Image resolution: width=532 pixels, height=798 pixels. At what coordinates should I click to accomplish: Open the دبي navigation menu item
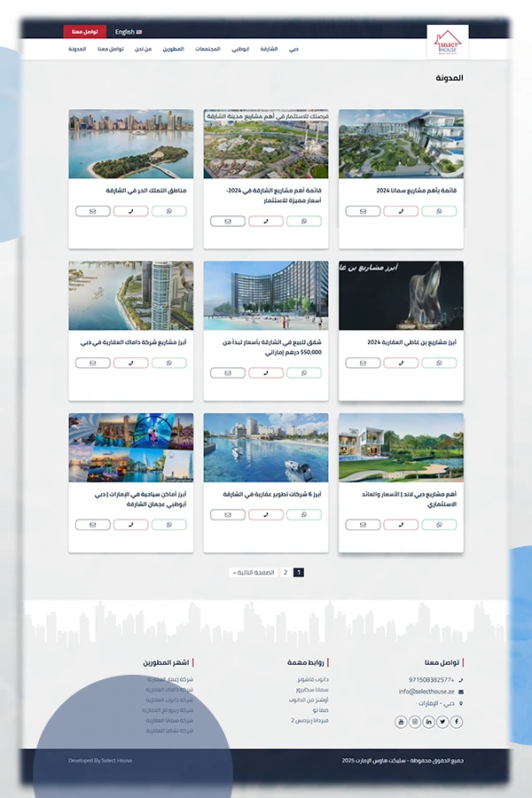click(x=293, y=50)
